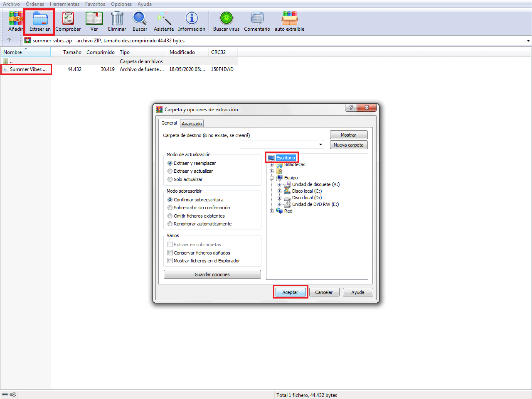The width and height of the screenshot is (532, 399).
Task: Open the Herramientas menu
Action: pos(64,4)
